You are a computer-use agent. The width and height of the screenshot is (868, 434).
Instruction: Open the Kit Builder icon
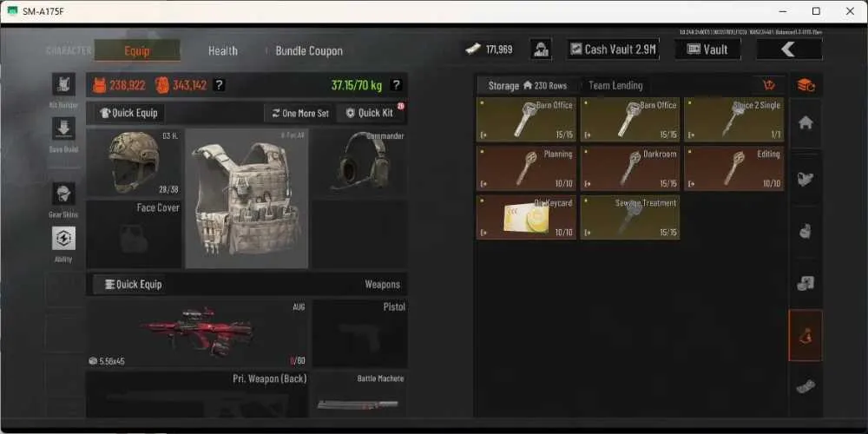point(63,84)
